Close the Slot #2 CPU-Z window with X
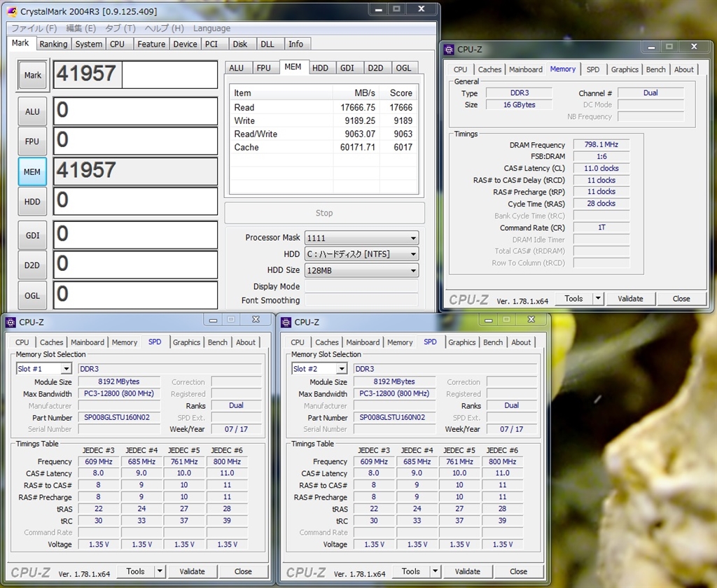This screenshot has width=717, height=588. pyautogui.click(x=531, y=320)
